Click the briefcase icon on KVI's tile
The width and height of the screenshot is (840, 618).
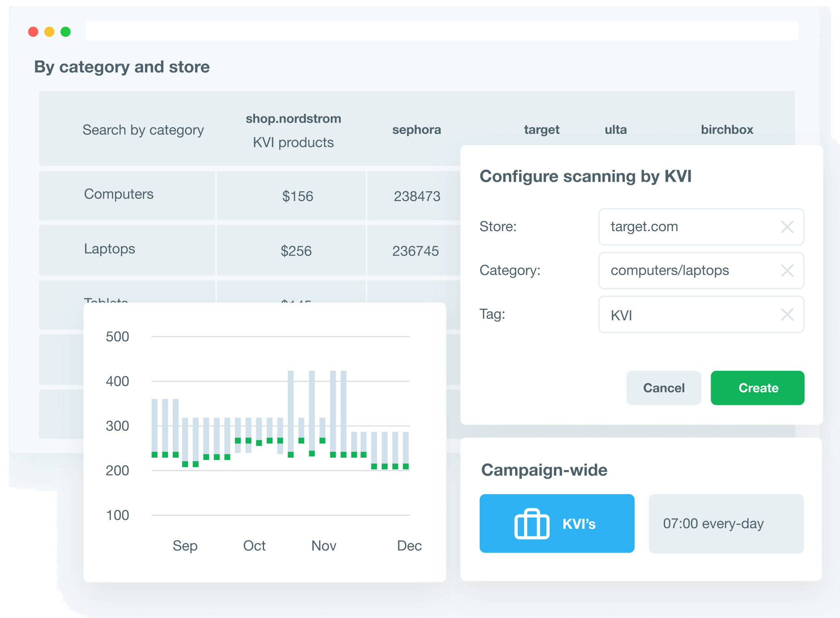click(x=532, y=524)
